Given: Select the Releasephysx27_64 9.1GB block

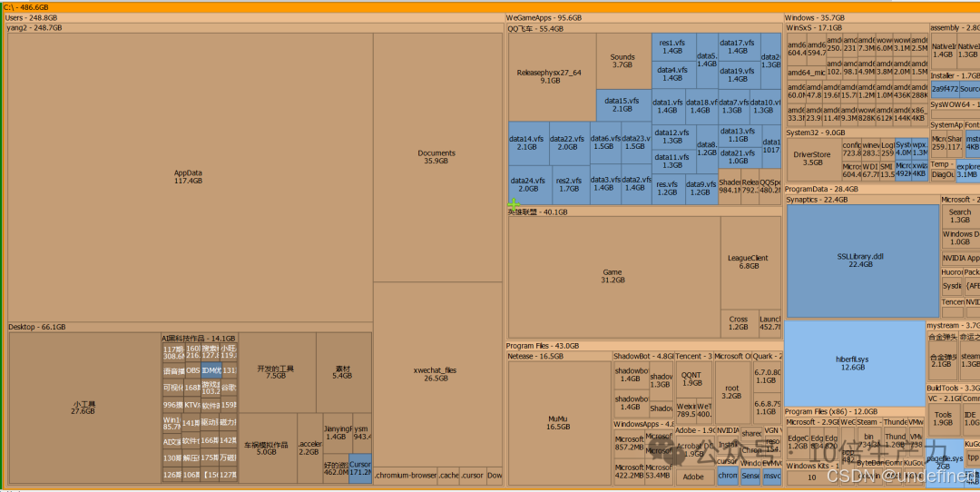Looking at the screenshot, I should coord(552,77).
